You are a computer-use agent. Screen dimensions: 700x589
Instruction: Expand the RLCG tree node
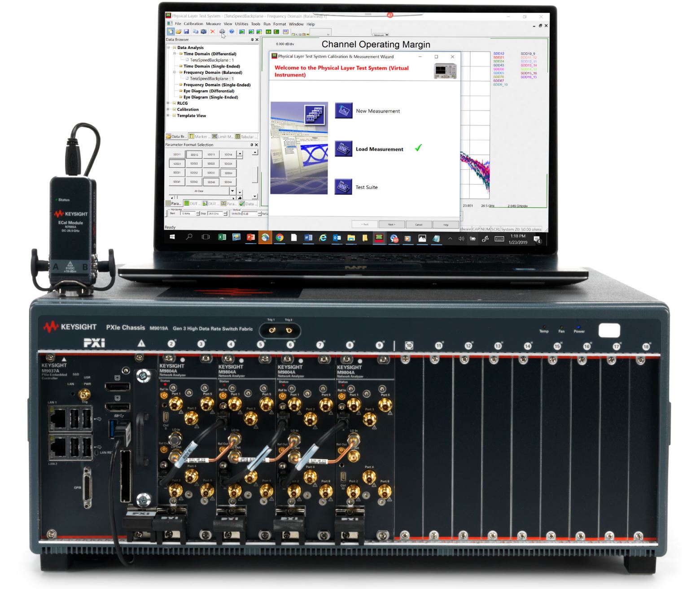point(169,103)
